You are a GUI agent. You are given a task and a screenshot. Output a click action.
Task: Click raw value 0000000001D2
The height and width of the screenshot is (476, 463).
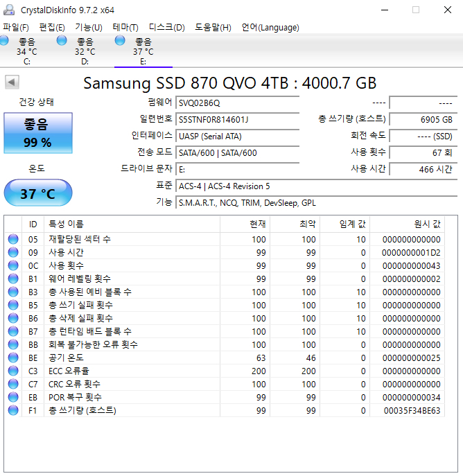click(x=411, y=252)
